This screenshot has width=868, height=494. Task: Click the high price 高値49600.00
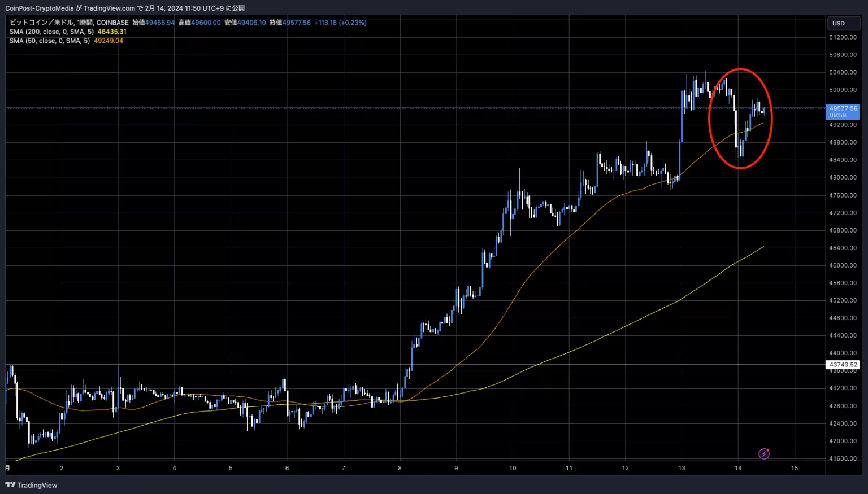pos(199,23)
